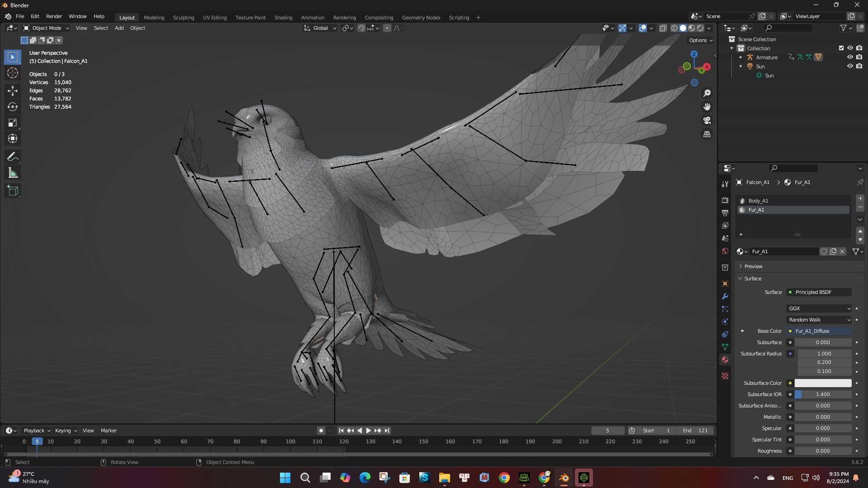Open the viewport Add menu

pyautogui.click(x=119, y=28)
